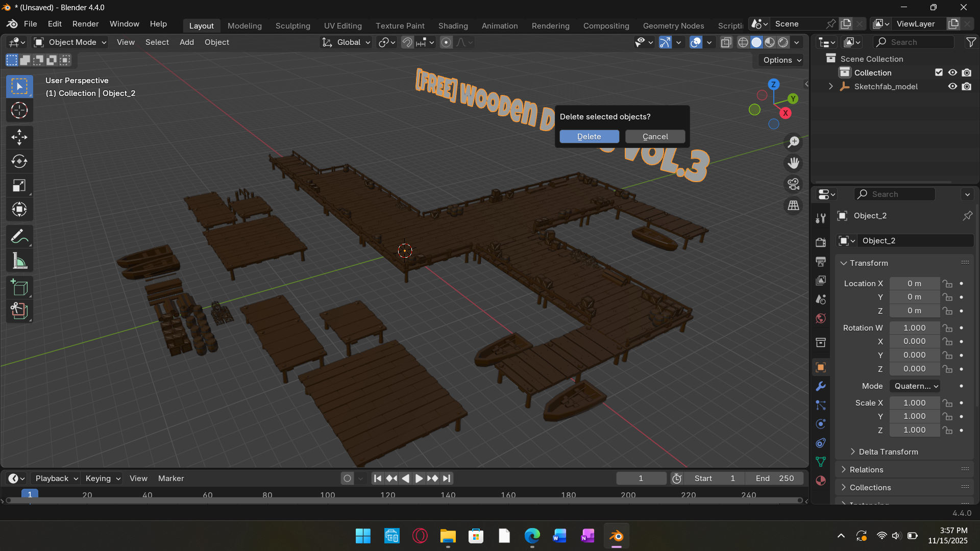Open the Output properties tab
The image size is (980, 551).
821,261
